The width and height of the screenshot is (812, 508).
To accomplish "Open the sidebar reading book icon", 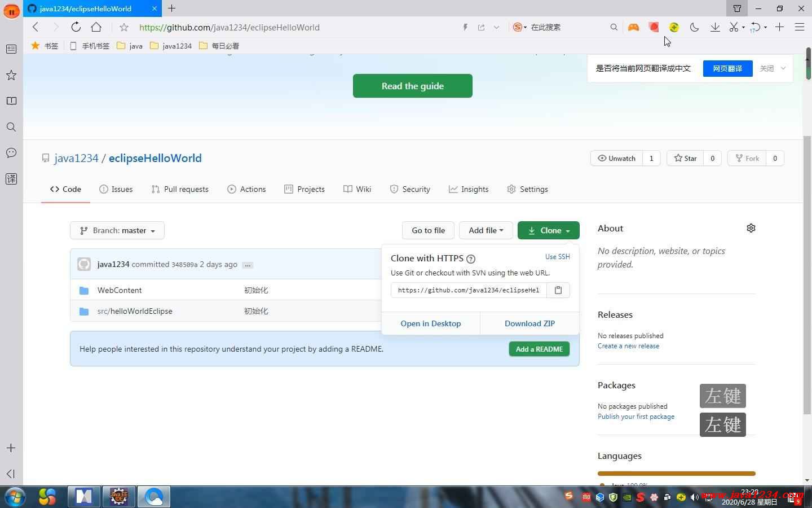I will click(11, 101).
